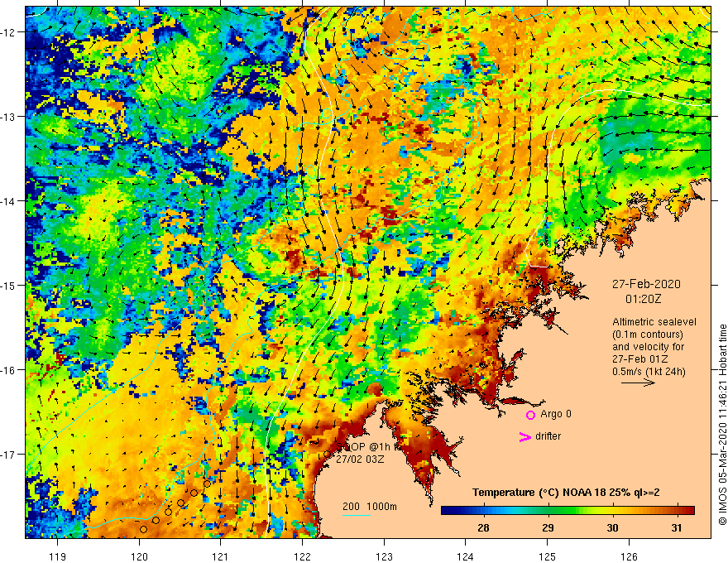Click the colorbar value '31'
728x563 pixels.
pos(677,527)
